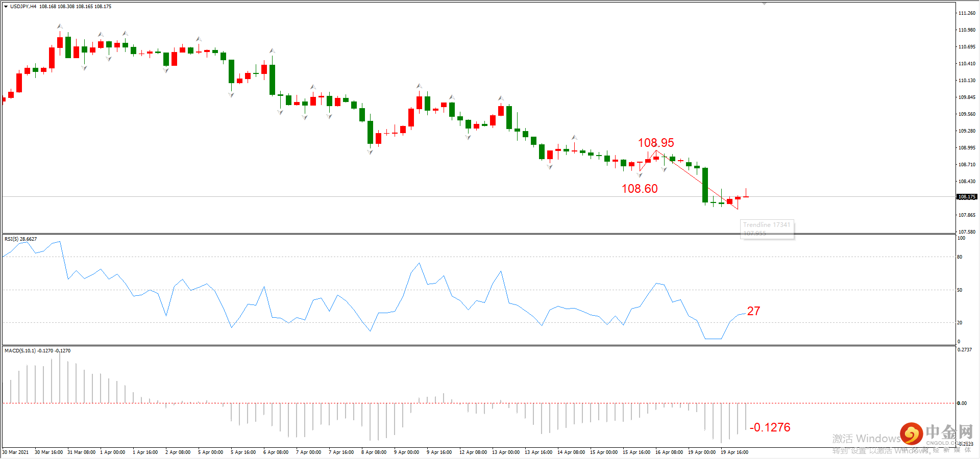The image size is (980, 459).
Task: Click the 111.260 price axis value
Action: coord(967,13)
